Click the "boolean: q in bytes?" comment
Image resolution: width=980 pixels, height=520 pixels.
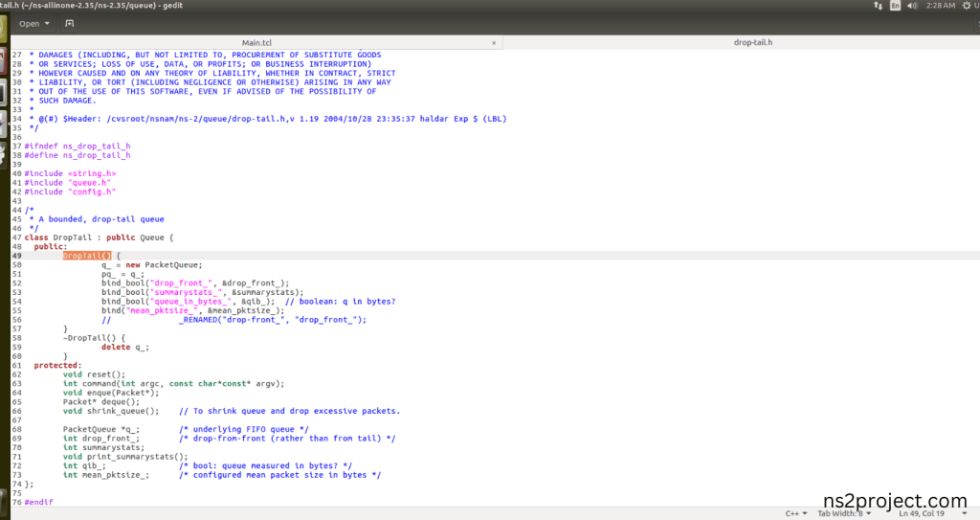coord(340,301)
